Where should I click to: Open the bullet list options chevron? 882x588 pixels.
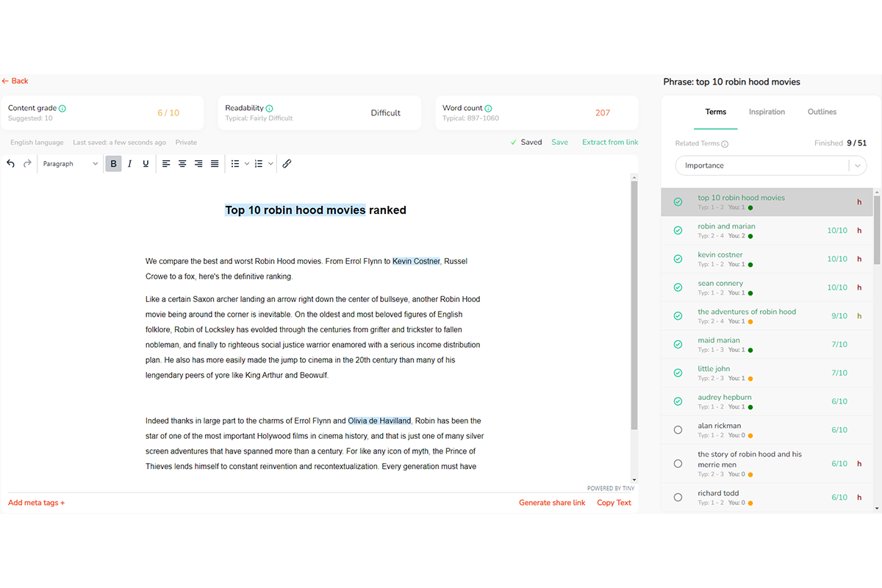[x=246, y=163]
